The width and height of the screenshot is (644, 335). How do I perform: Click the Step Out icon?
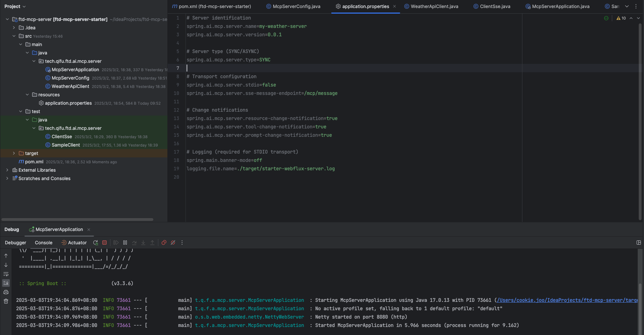click(x=152, y=243)
